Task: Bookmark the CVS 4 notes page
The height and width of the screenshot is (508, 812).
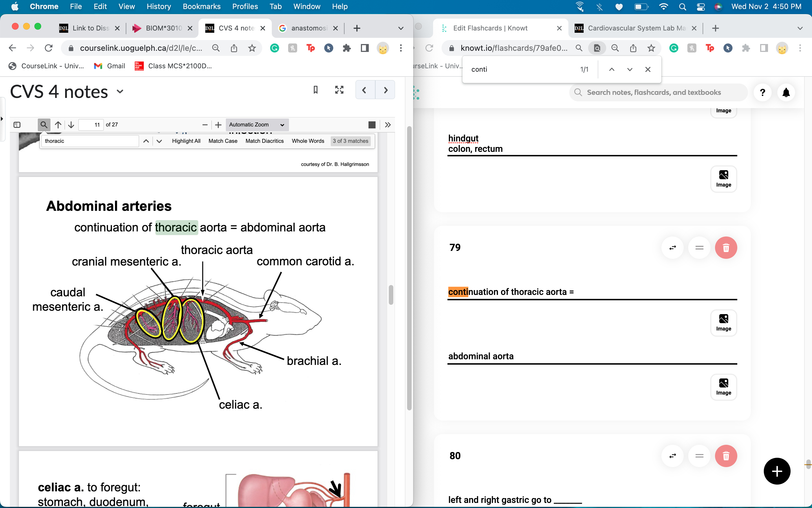Action: tap(315, 90)
